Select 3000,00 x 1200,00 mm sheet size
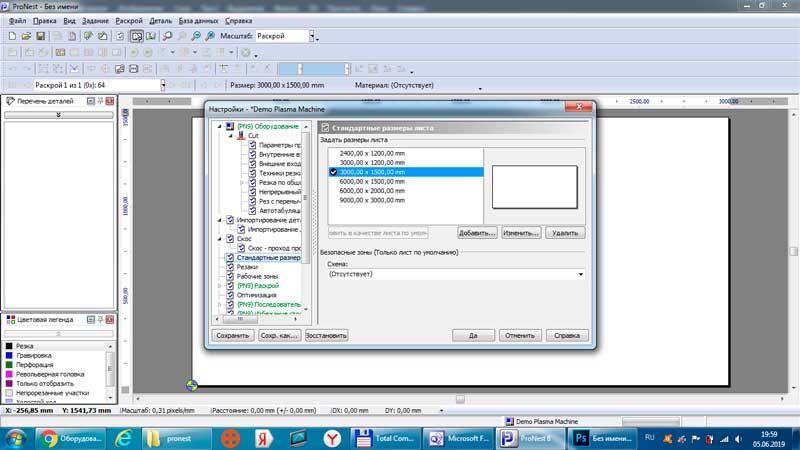This screenshot has width=800, height=450. point(372,163)
